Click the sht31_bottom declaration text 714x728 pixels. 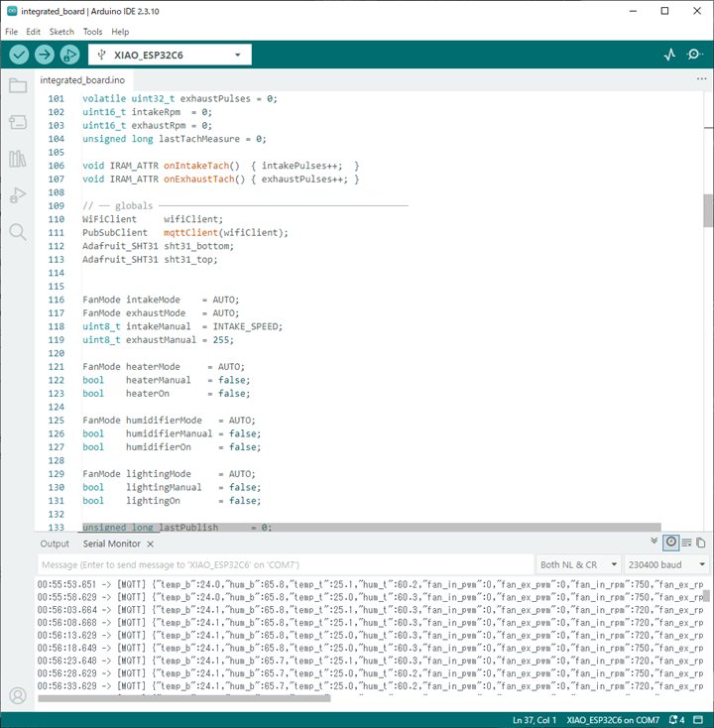pos(198,246)
